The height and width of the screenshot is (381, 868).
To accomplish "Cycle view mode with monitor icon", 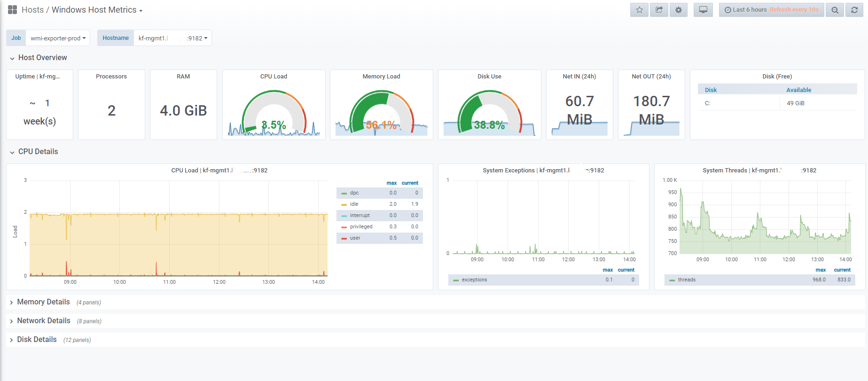I will click(x=703, y=10).
